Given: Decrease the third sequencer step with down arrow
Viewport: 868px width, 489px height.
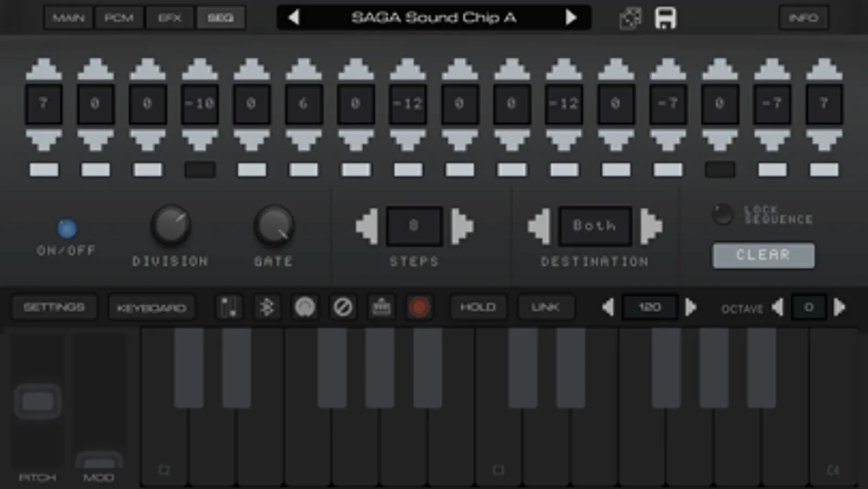Looking at the screenshot, I should [x=148, y=140].
